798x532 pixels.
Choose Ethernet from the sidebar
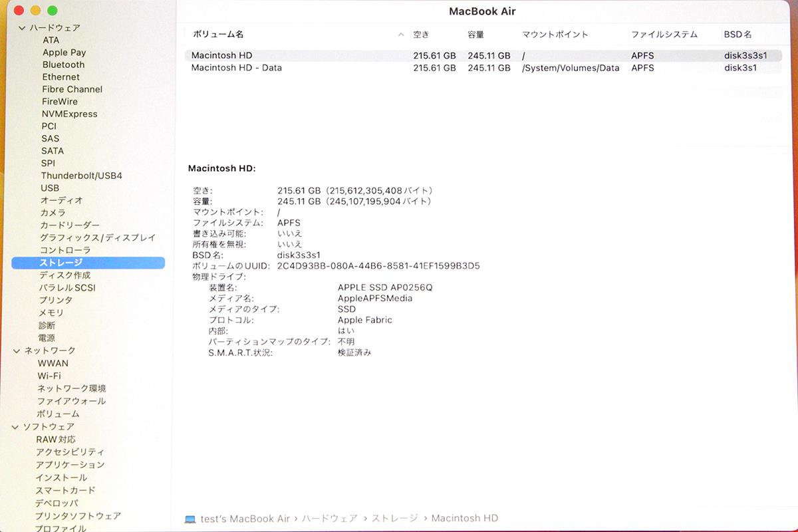[x=61, y=77]
